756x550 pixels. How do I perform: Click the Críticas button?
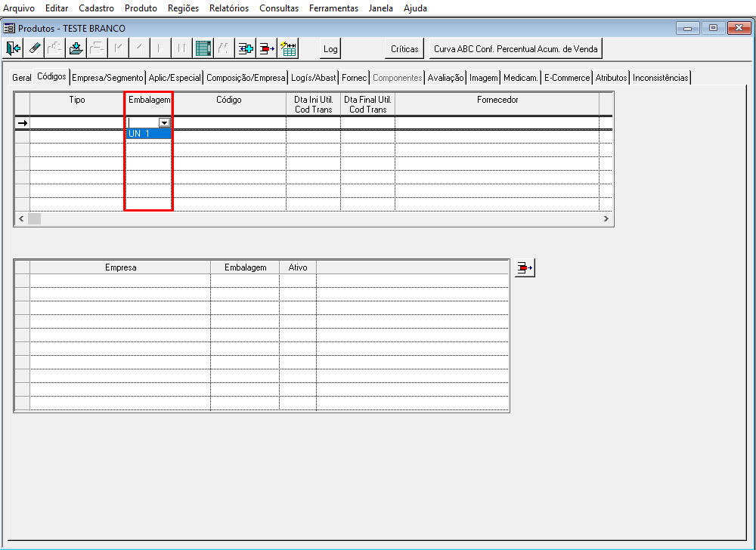(x=404, y=48)
